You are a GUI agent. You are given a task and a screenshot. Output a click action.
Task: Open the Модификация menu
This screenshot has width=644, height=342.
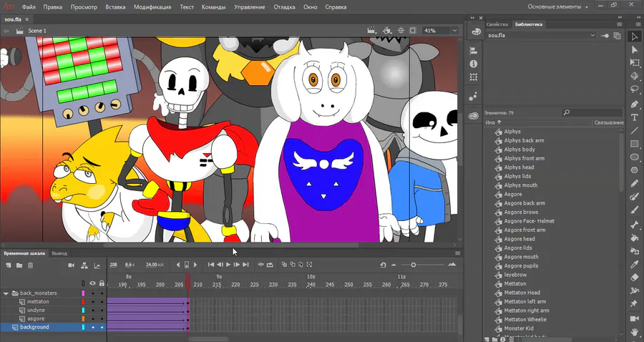[152, 7]
